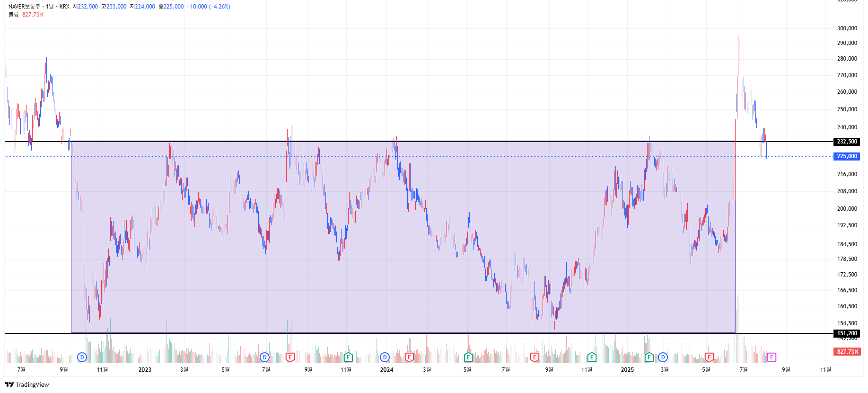Click the 2023 label on the time axis

[x=145, y=370]
